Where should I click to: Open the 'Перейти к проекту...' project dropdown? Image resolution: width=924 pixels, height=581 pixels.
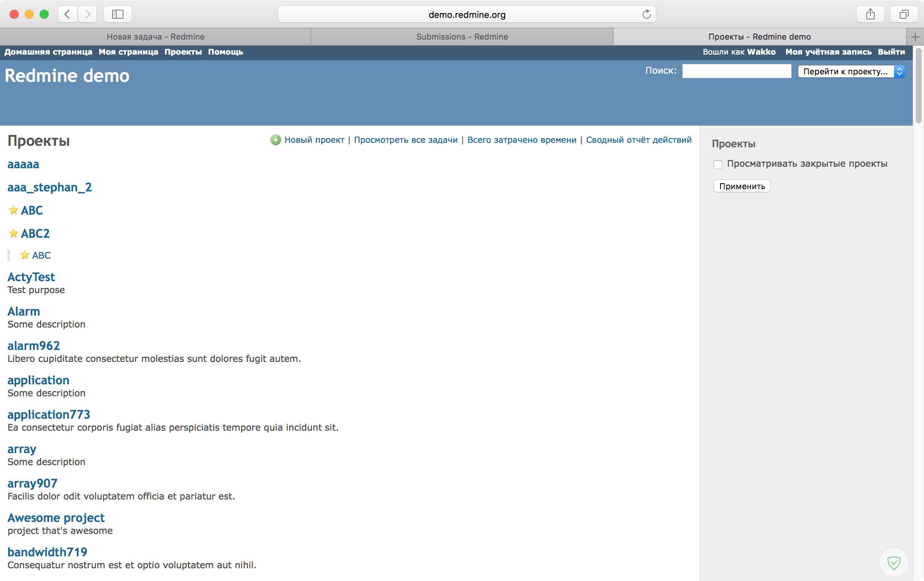[x=851, y=71]
